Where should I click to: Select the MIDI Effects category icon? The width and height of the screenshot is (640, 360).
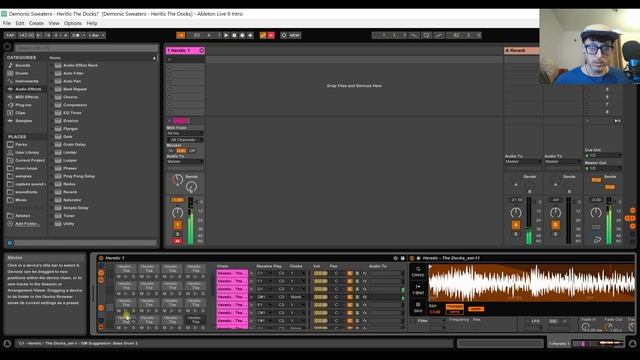(11, 97)
